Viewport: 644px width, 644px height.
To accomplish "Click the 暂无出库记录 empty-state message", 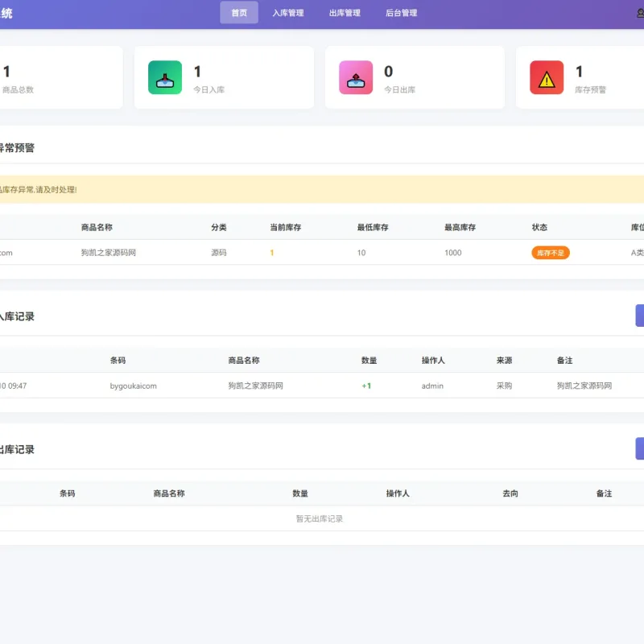I will [320, 518].
